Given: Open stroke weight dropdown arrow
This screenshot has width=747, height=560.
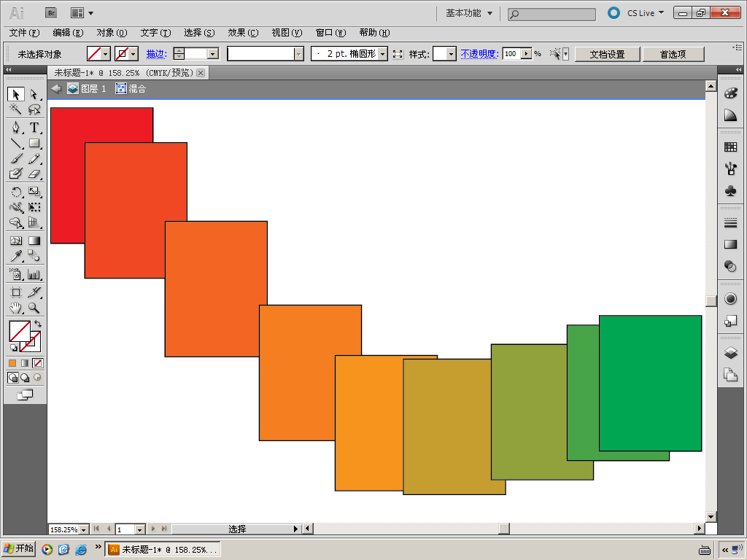Looking at the screenshot, I should point(213,54).
